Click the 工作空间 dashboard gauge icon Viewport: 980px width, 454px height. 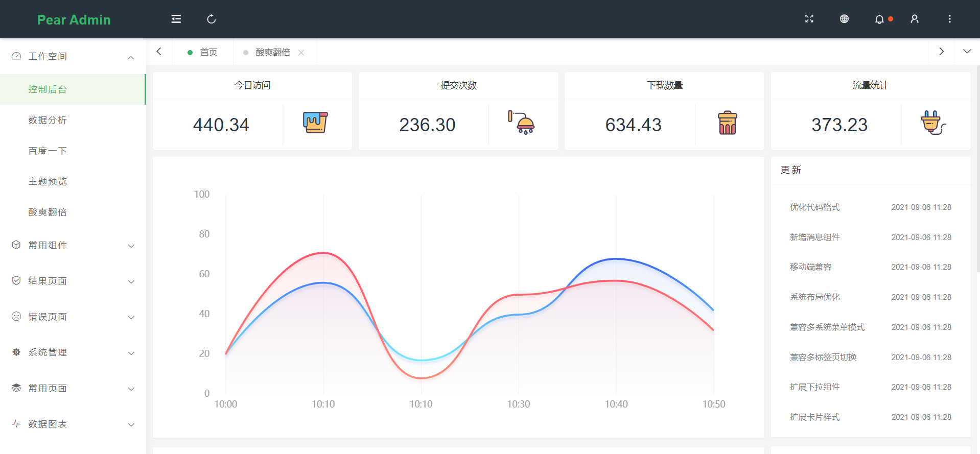tap(16, 56)
